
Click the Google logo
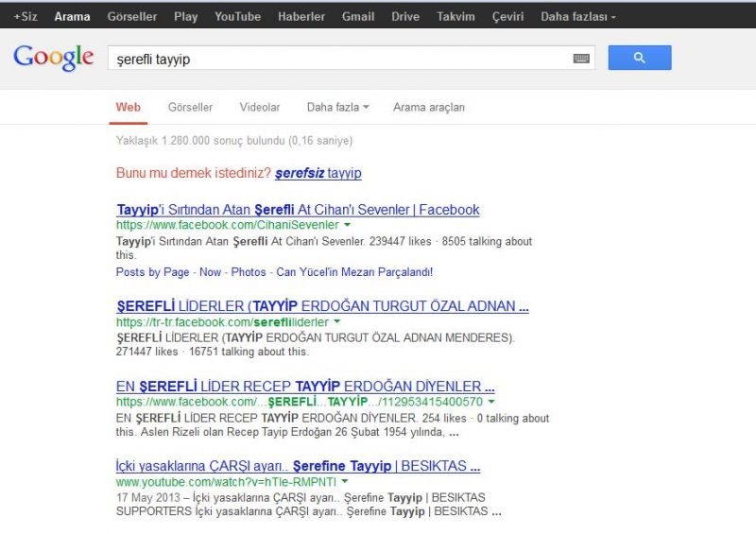(x=54, y=58)
